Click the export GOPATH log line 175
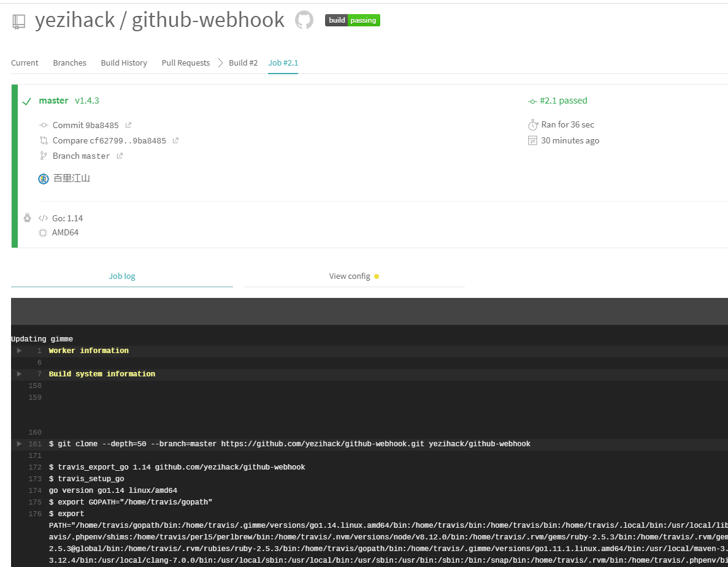This screenshot has width=728, height=567. [131, 502]
